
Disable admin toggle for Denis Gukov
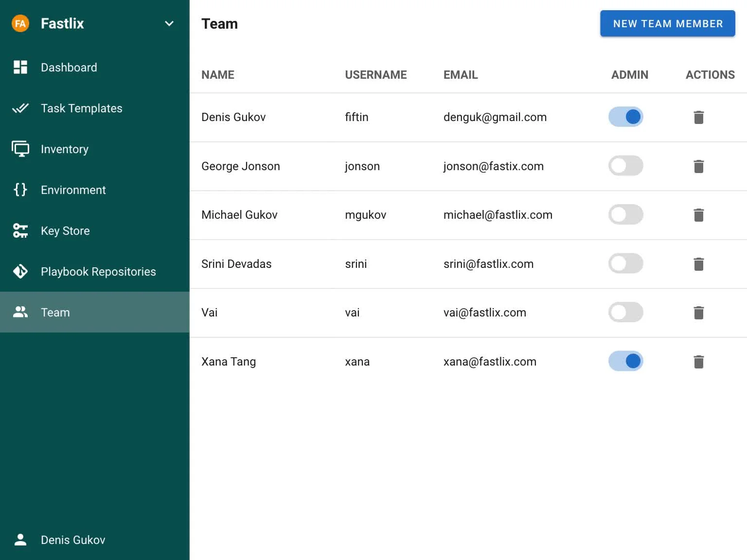click(625, 117)
